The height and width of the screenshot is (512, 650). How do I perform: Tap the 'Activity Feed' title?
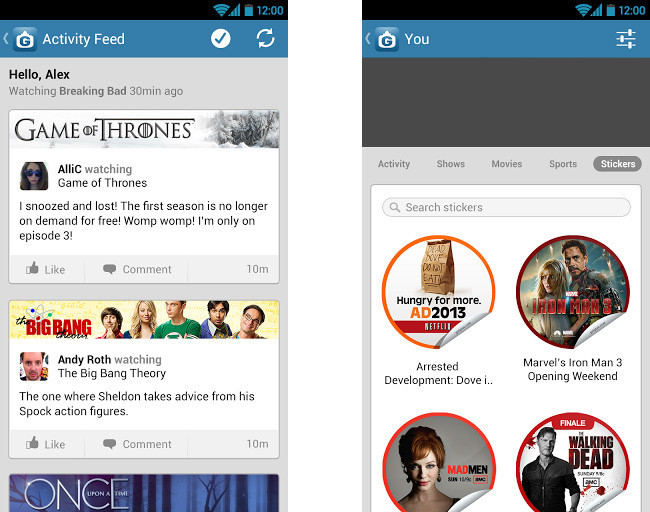point(83,39)
